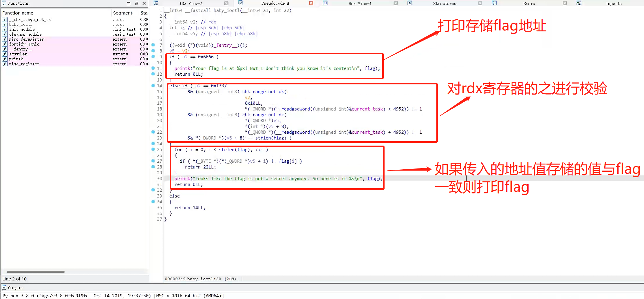The width and height of the screenshot is (644, 299).
Task: Click the Python version output line
Action: point(113,296)
